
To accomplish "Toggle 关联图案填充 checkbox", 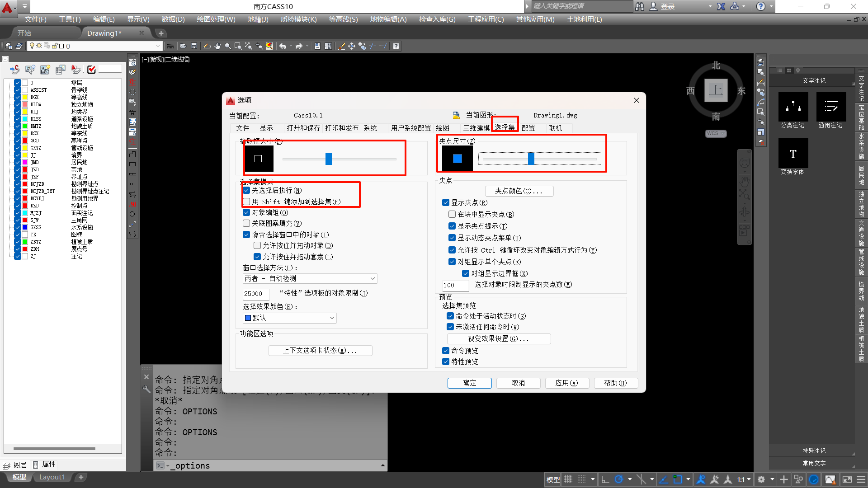I will tap(247, 223).
